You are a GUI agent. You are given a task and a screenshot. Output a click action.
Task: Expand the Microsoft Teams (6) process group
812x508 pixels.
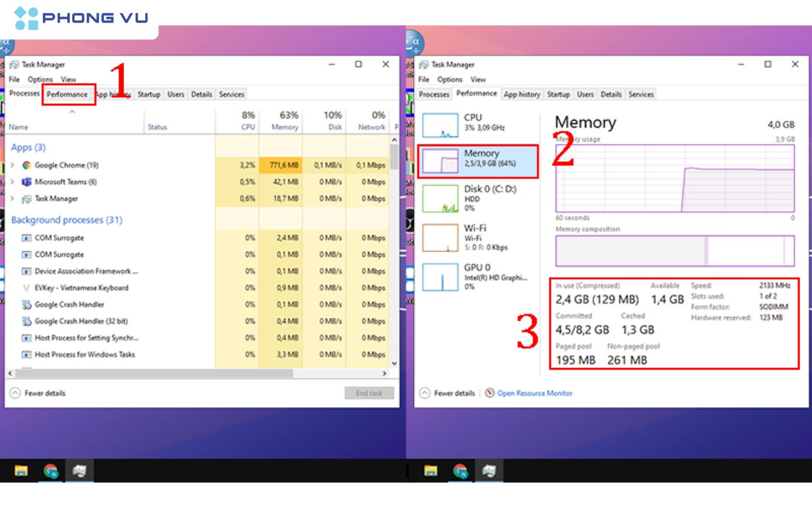tap(12, 182)
